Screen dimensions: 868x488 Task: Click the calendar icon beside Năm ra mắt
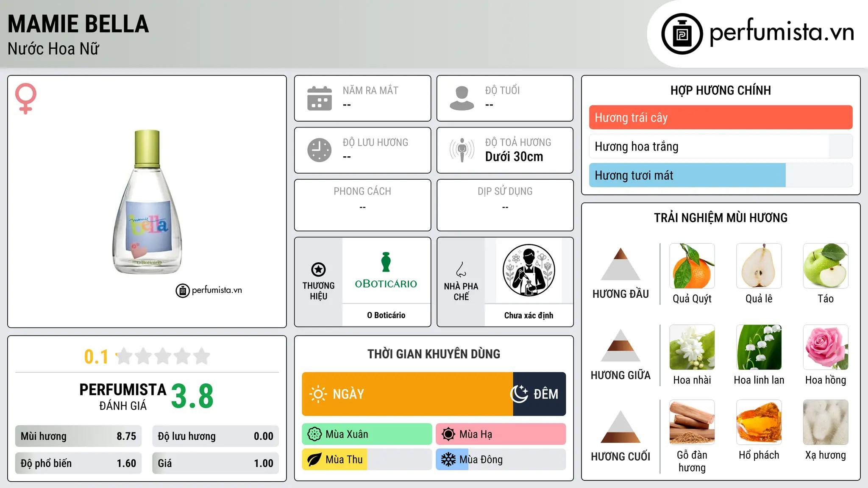320,98
